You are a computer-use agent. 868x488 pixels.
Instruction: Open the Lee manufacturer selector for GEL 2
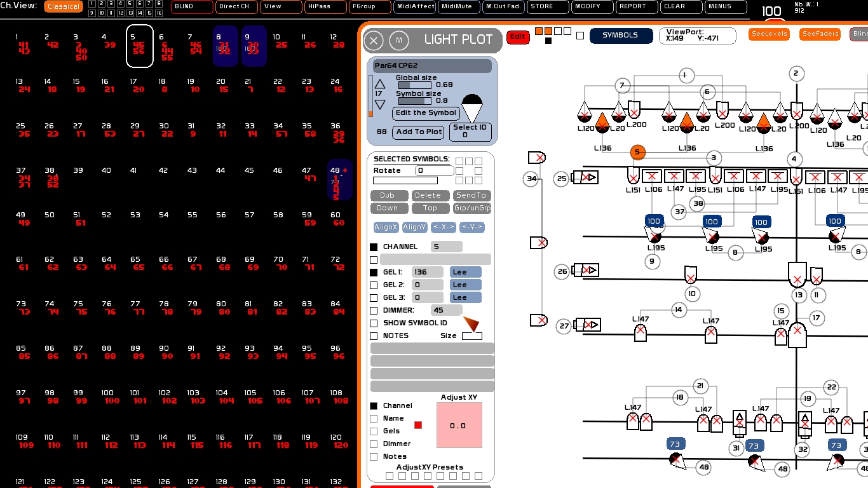point(466,285)
